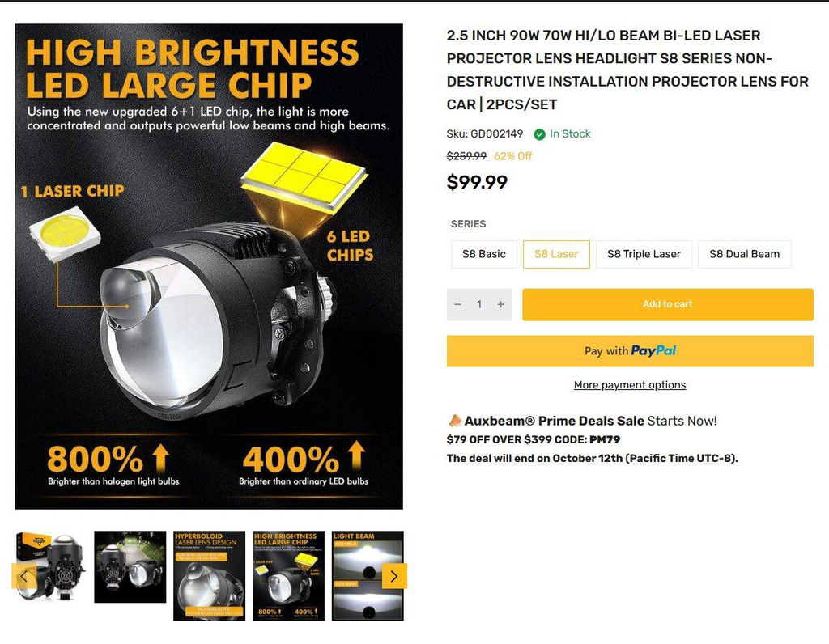Viewport: 829px width, 644px height.
Task: Click the Prime Deals megaphone icon
Action: tap(455, 421)
